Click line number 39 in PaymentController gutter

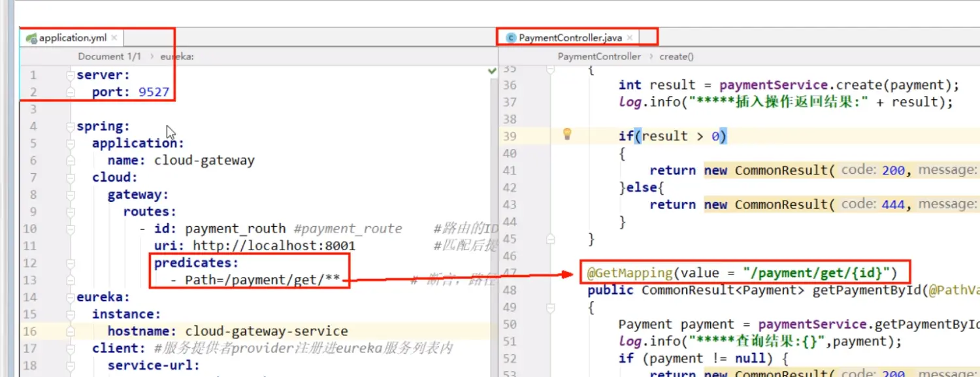pos(510,136)
